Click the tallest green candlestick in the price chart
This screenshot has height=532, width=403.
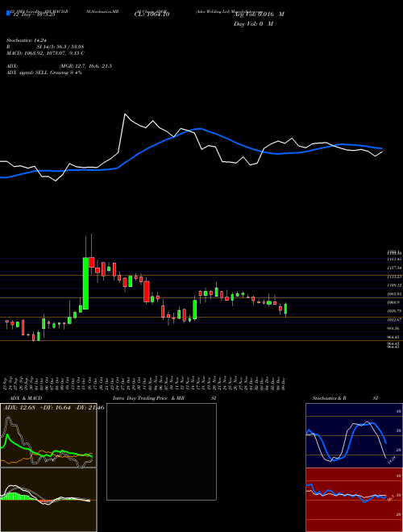(85, 283)
